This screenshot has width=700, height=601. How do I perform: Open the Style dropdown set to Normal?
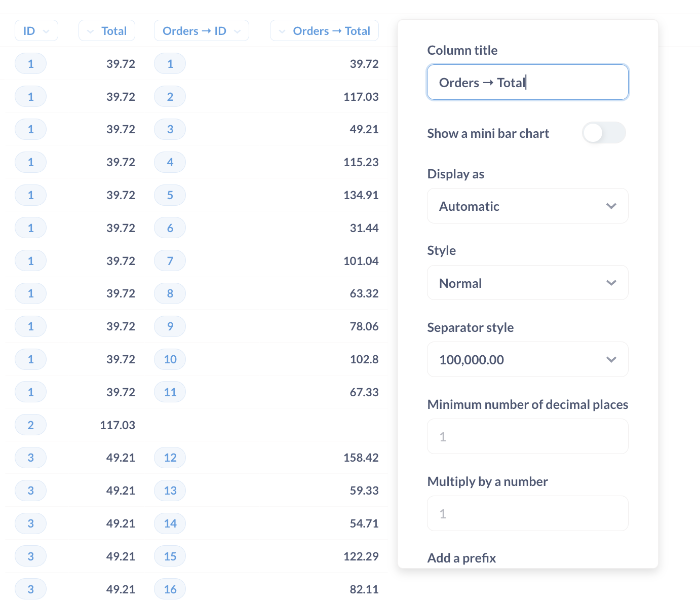click(x=527, y=282)
